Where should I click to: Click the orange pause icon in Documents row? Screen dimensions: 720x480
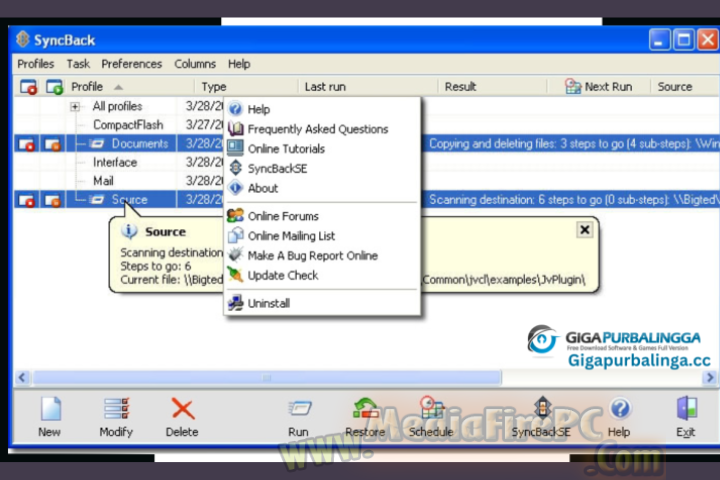[x=52, y=144]
